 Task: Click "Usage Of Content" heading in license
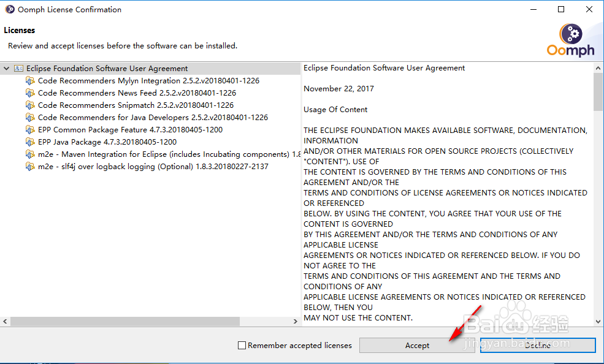click(335, 110)
